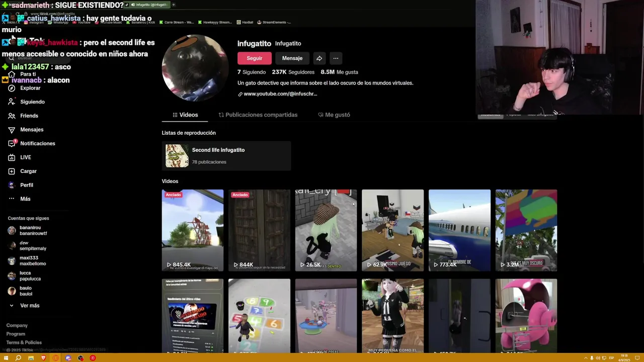Viewport: 644px width, 362px height.
Task: Click the Company footer link
Action: click(x=17, y=325)
